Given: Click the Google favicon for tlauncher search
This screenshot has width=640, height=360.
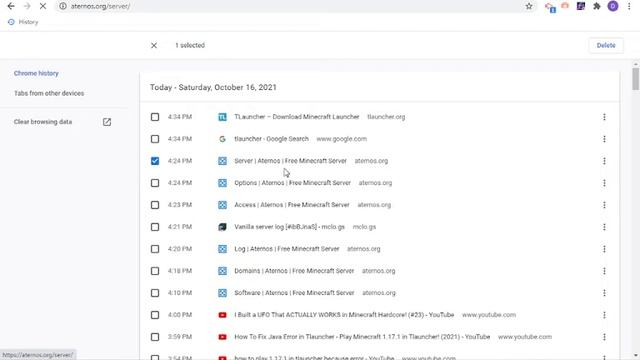Looking at the screenshot, I should (x=222, y=139).
